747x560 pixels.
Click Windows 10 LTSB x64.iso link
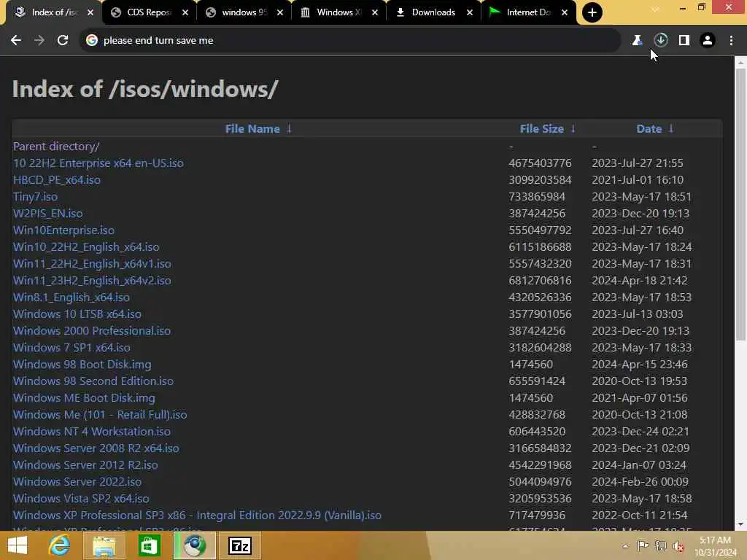77,314
